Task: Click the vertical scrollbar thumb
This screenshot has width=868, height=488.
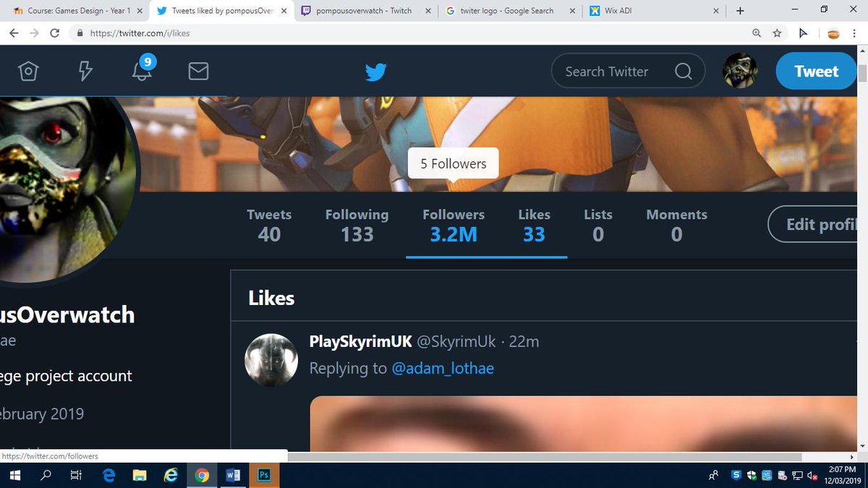Action: (862, 73)
